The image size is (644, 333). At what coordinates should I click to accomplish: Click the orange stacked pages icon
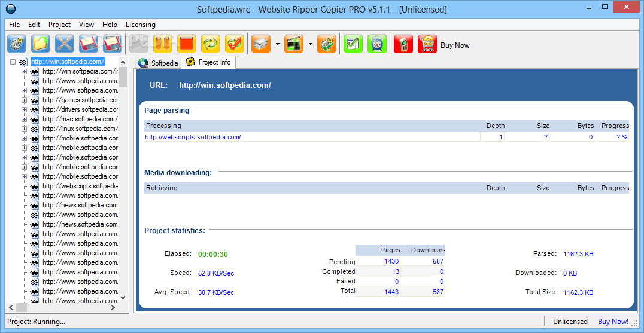(261, 44)
